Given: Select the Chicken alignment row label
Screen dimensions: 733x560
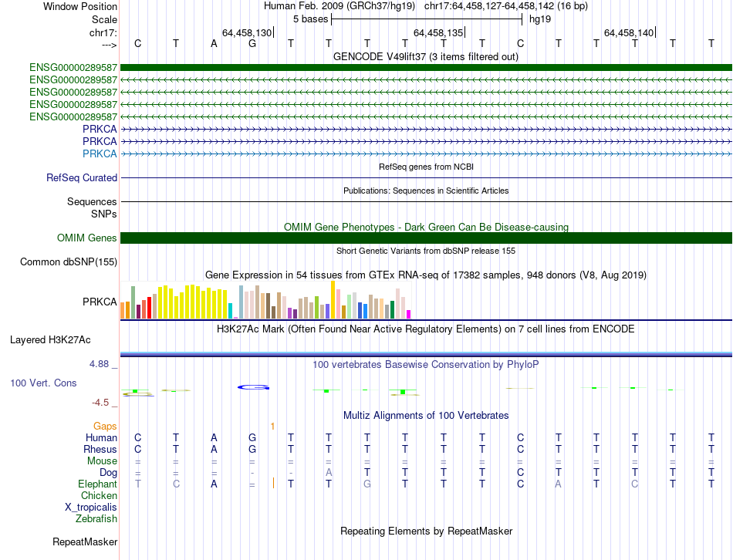Looking at the screenshot, I should click(99, 495).
